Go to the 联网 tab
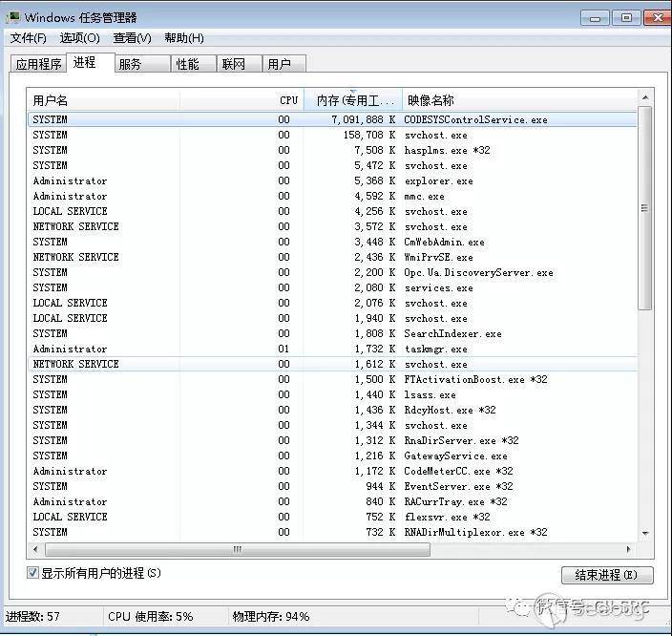The image size is (672, 636). click(240, 64)
